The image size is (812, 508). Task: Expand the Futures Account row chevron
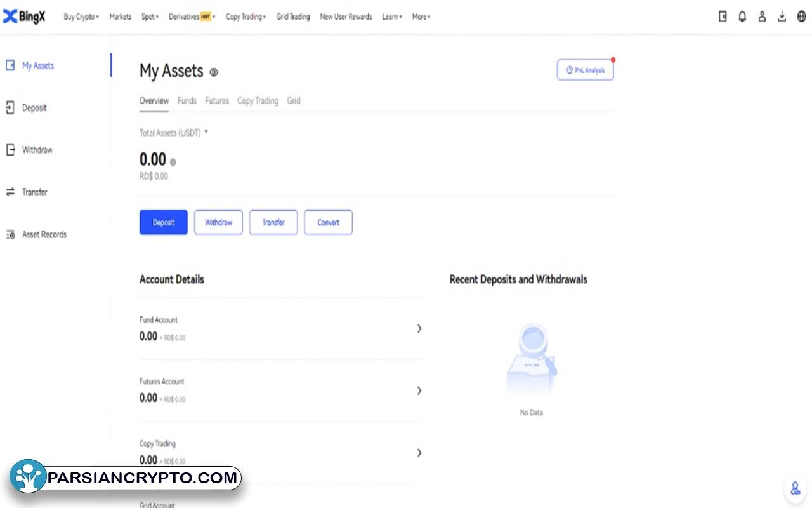click(x=419, y=391)
